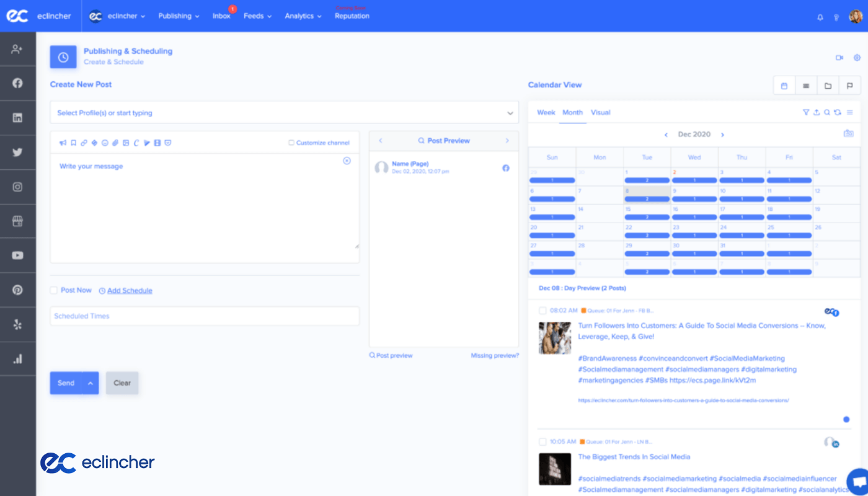Enable the Customize channel checkbox

291,143
